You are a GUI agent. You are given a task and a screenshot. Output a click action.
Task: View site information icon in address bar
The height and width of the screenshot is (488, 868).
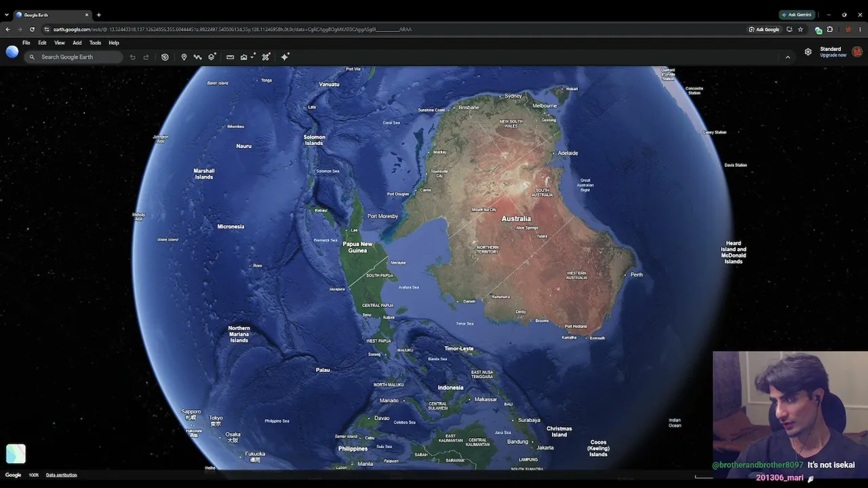click(47, 29)
